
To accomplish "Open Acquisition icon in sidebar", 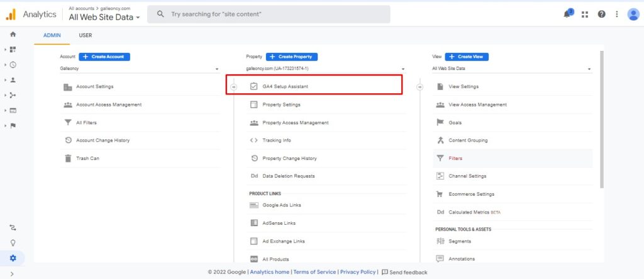I will pyautogui.click(x=13, y=95).
